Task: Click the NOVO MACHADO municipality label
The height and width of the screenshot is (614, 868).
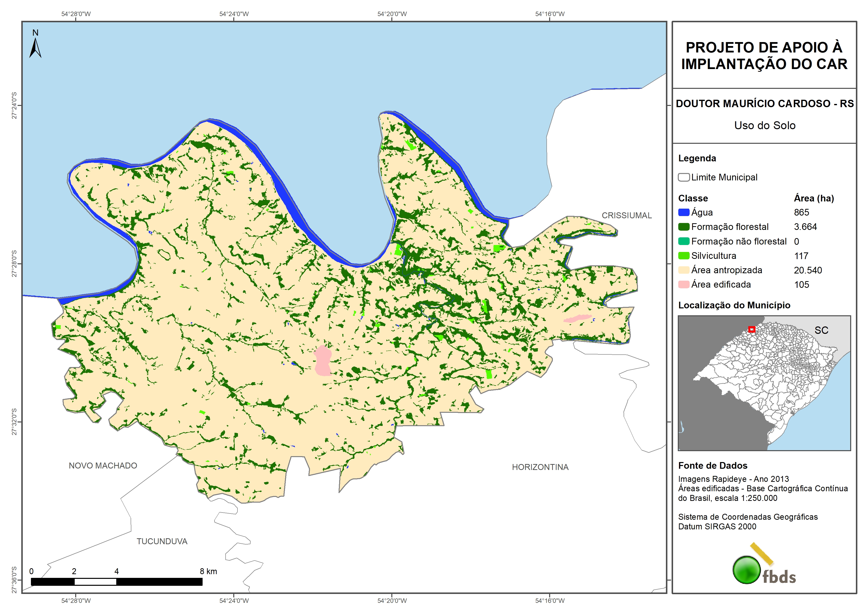Action: pyautogui.click(x=103, y=466)
